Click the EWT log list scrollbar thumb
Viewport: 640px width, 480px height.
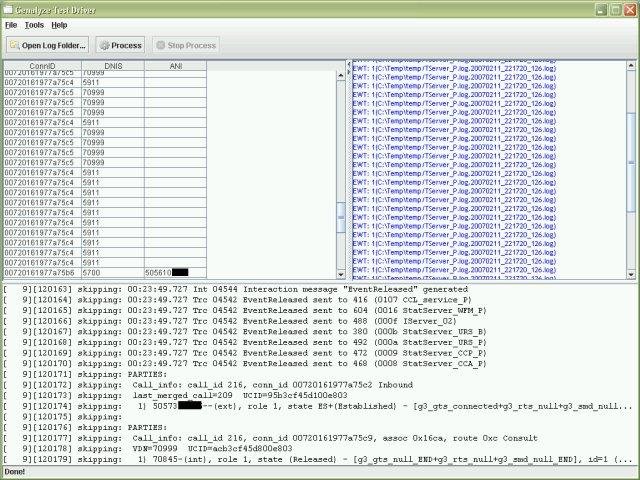tap(631, 162)
